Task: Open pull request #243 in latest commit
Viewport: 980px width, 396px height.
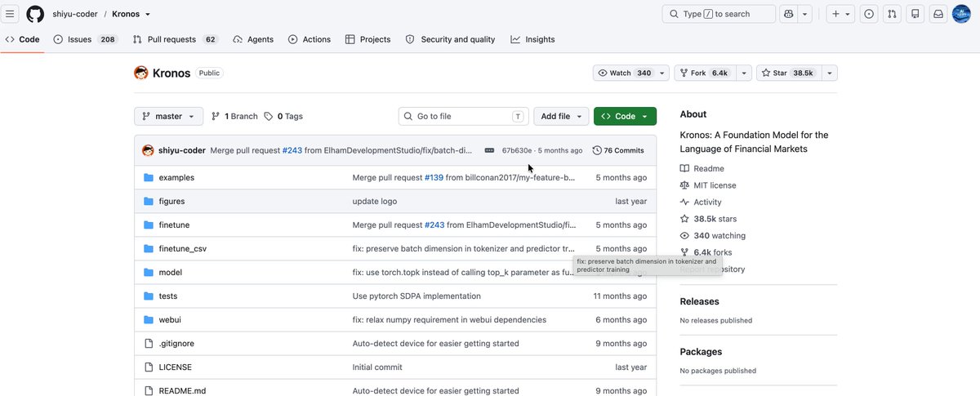Action: click(292, 150)
